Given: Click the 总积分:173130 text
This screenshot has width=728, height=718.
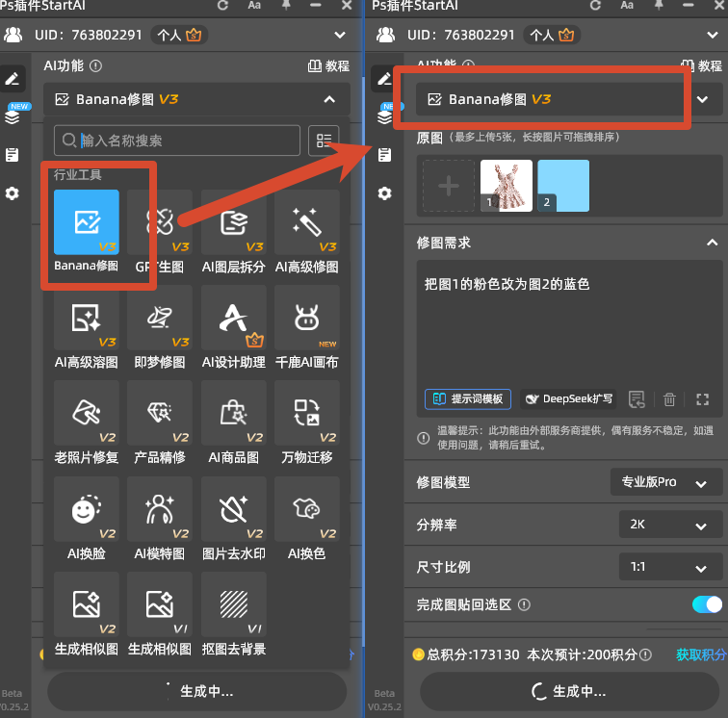Looking at the screenshot, I should click(473, 654).
